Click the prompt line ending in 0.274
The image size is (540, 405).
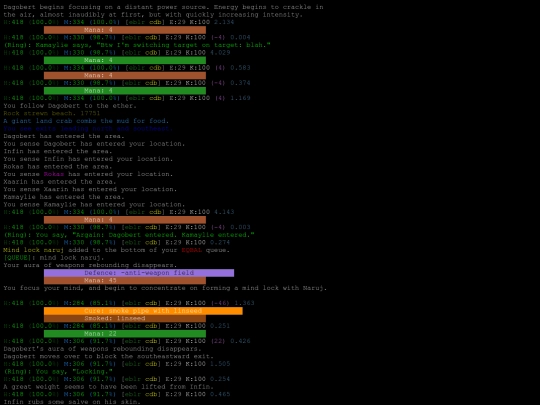click(117, 242)
